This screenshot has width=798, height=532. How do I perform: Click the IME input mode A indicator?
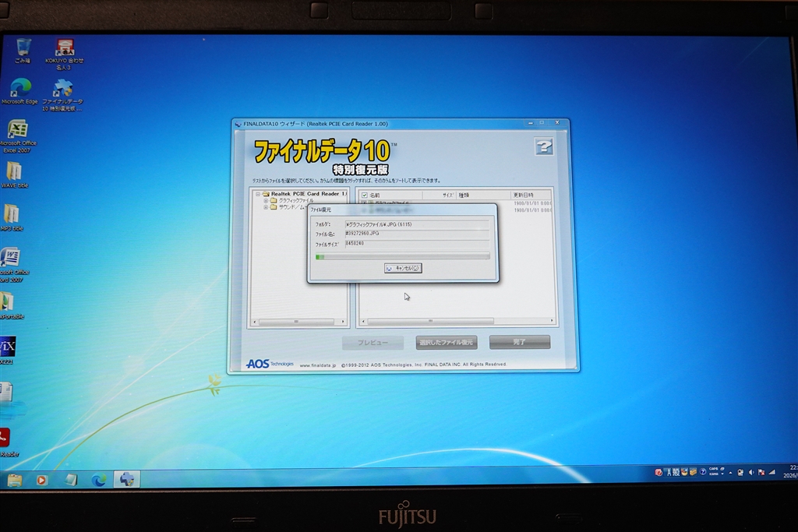(x=669, y=473)
